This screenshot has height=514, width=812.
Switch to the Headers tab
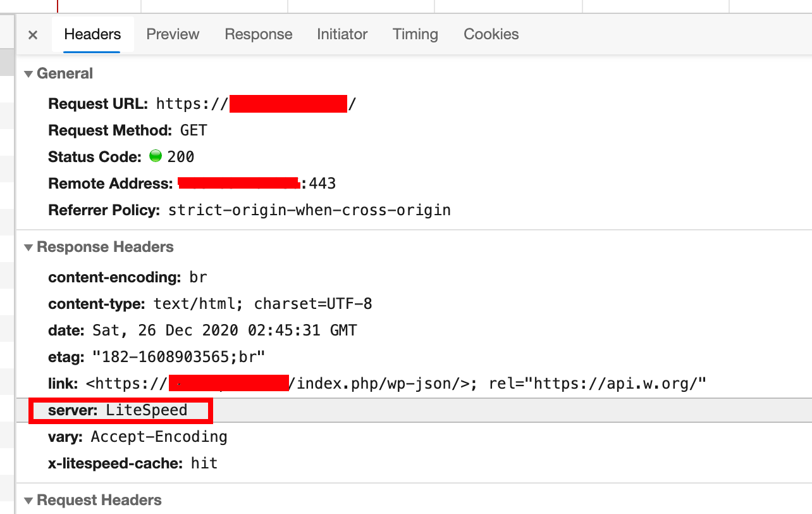tap(92, 34)
